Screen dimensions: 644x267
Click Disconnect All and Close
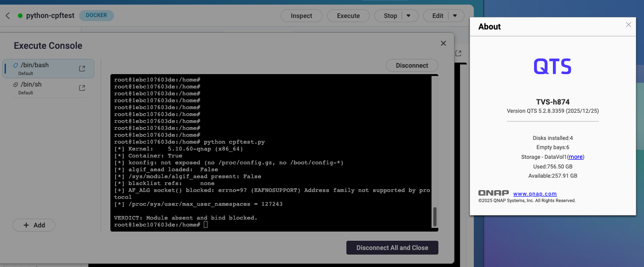(392, 248)
